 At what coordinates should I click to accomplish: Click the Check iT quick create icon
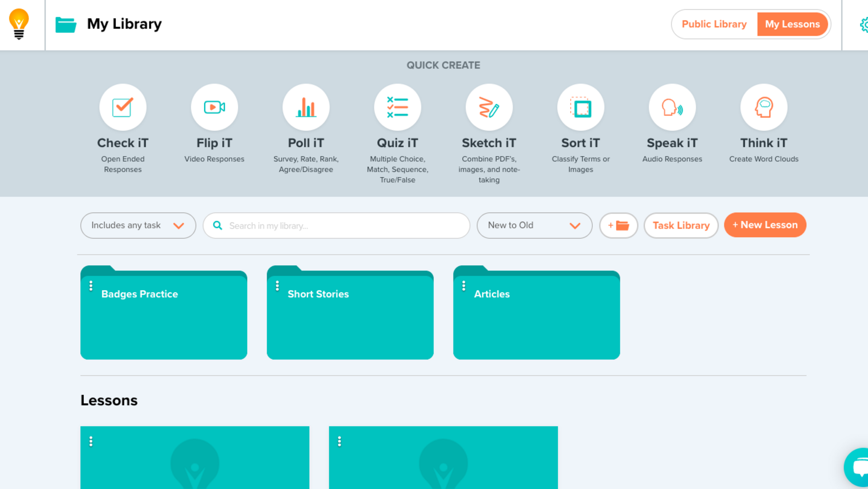pos(123,107)
